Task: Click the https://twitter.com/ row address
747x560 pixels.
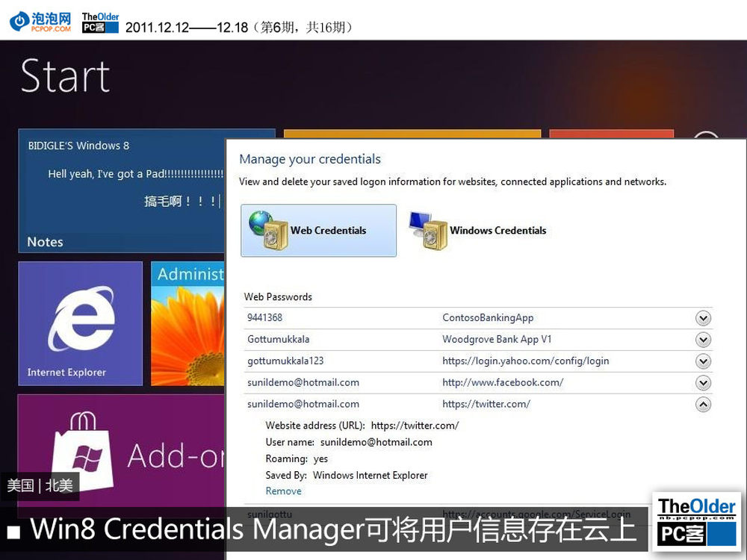Action: pyautogui.click(x=486, y=404)
